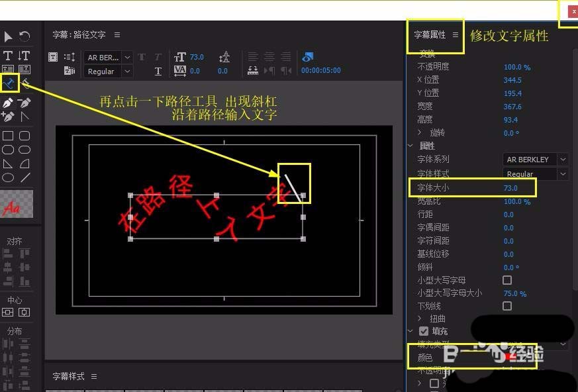This screenshot has width=578, height=392.
Task: Select the Path Type tool
Action: click(x=9, y=83)
